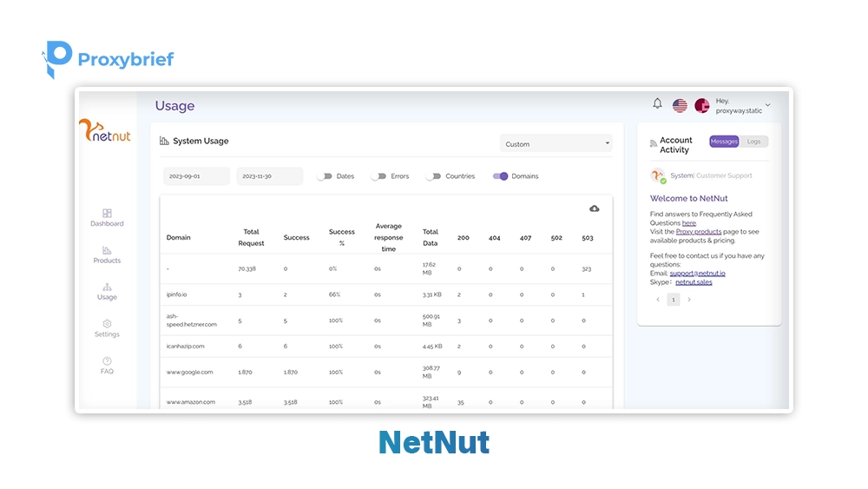
Task: Download table via cloud icon
Action: [594, 208]
